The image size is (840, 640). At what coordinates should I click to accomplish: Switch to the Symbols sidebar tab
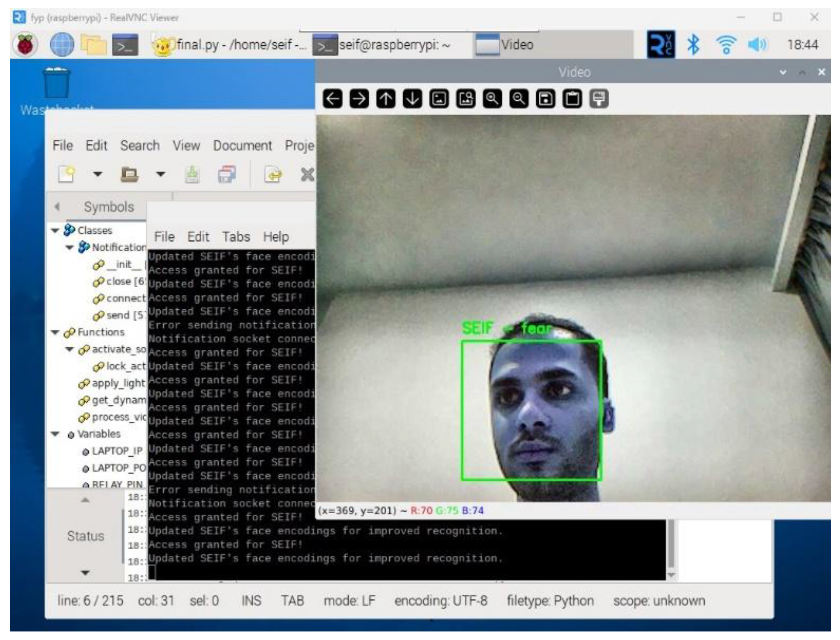click(109, 207)
